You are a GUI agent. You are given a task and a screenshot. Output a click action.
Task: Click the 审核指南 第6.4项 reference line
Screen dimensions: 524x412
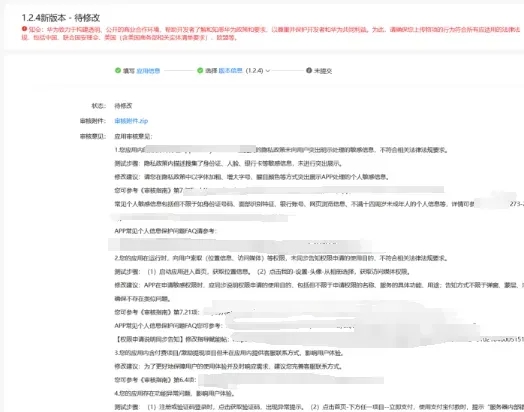(x=155, y=380)
